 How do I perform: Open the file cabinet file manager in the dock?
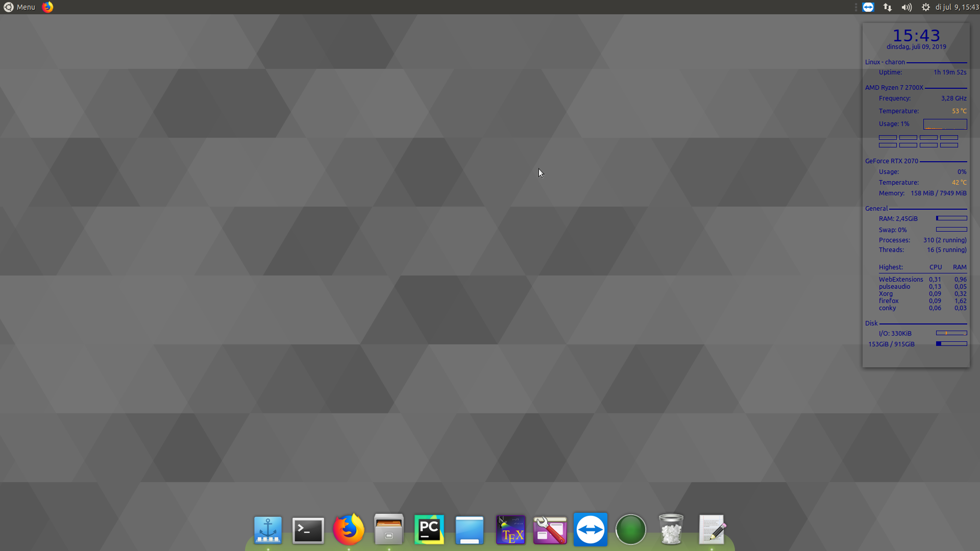(x=388, y=530)
